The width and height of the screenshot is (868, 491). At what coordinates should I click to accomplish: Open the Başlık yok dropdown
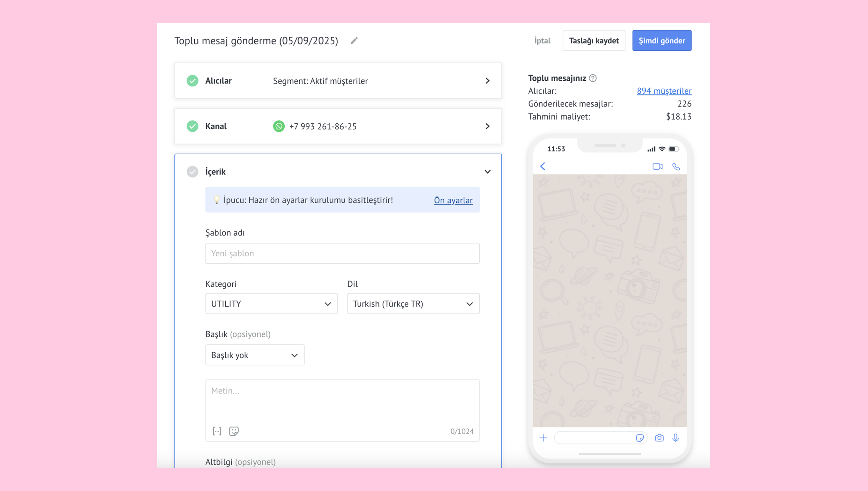(254, 355)
